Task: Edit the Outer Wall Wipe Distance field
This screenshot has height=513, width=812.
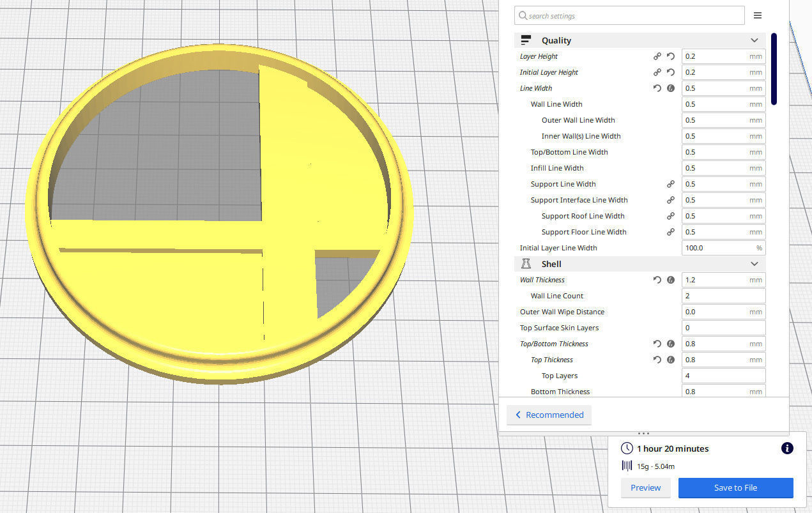Action: tap(723, 312)
